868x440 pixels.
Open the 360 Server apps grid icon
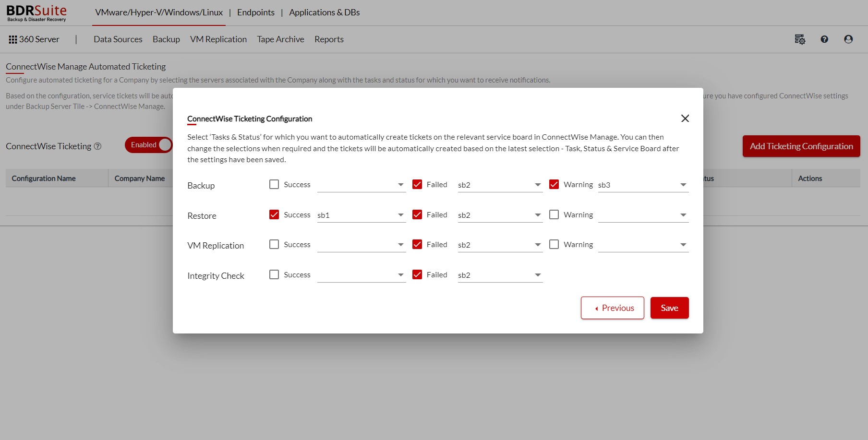point(13,39)
